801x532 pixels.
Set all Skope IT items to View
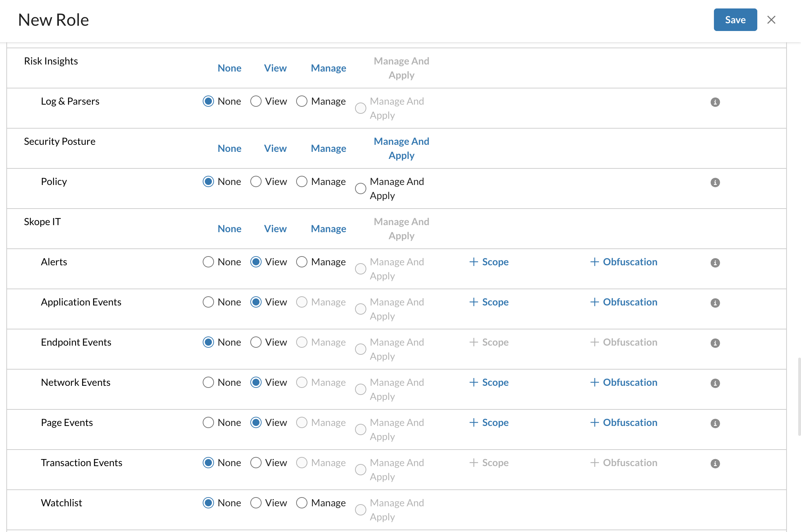tap(275, 229)
